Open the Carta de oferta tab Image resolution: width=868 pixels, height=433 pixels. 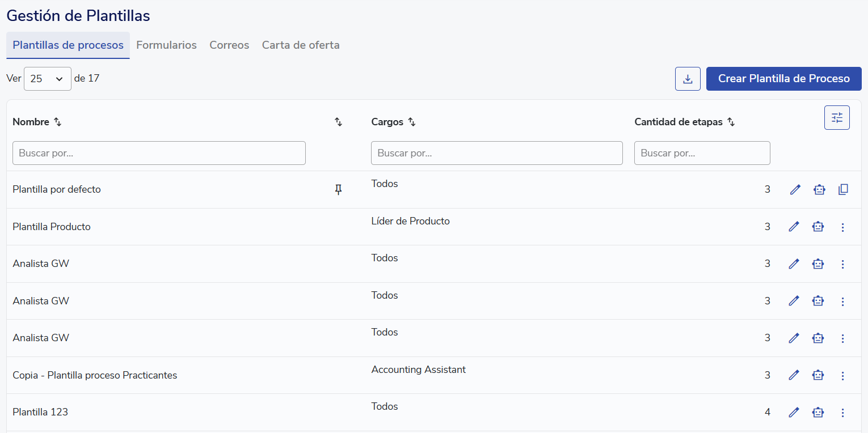pos(301,45)
